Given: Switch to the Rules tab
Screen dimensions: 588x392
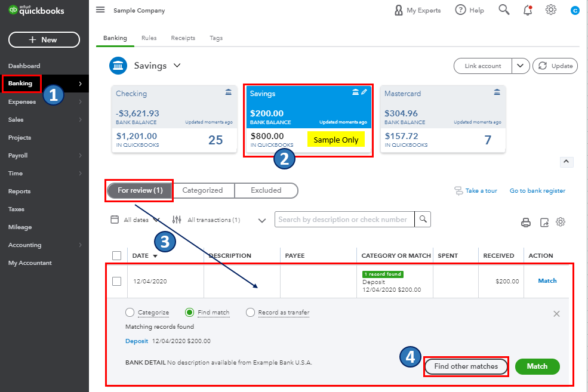Looking at the screenshot, I should pos(149,38).
